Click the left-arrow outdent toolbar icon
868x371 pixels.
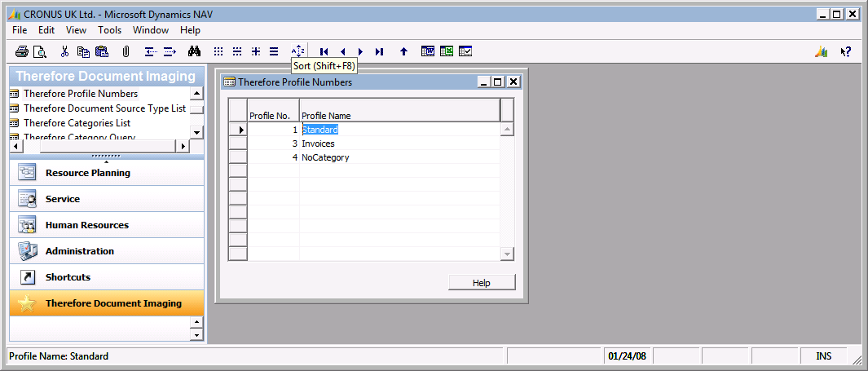point(151,51)
